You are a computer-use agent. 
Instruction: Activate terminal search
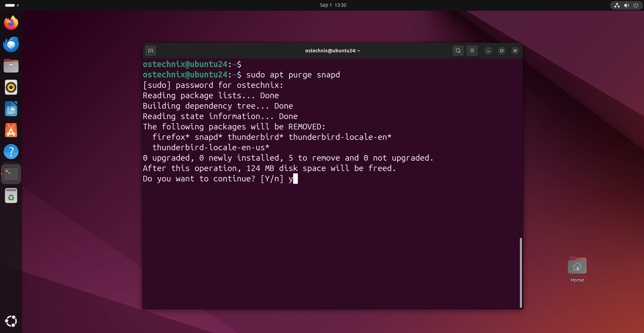click(x=458, y=51)
